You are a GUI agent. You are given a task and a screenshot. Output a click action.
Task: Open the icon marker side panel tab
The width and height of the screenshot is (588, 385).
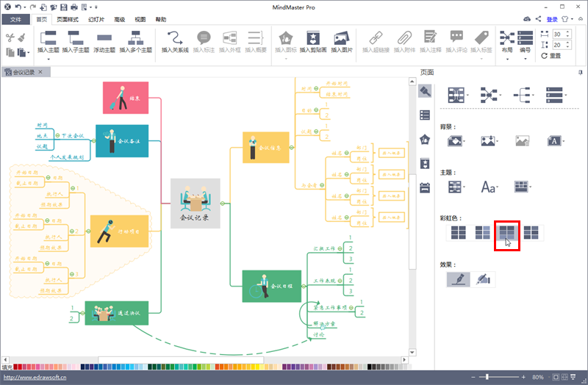(x=425, y=140)
